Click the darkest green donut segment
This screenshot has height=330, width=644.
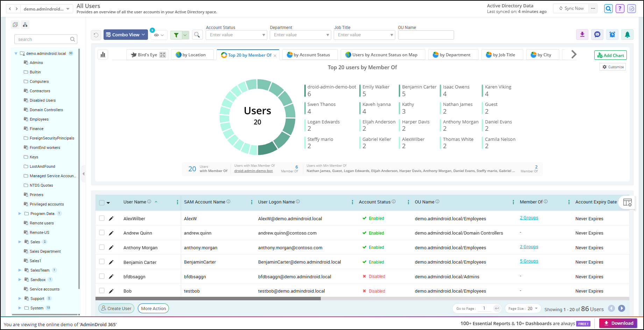267,148
